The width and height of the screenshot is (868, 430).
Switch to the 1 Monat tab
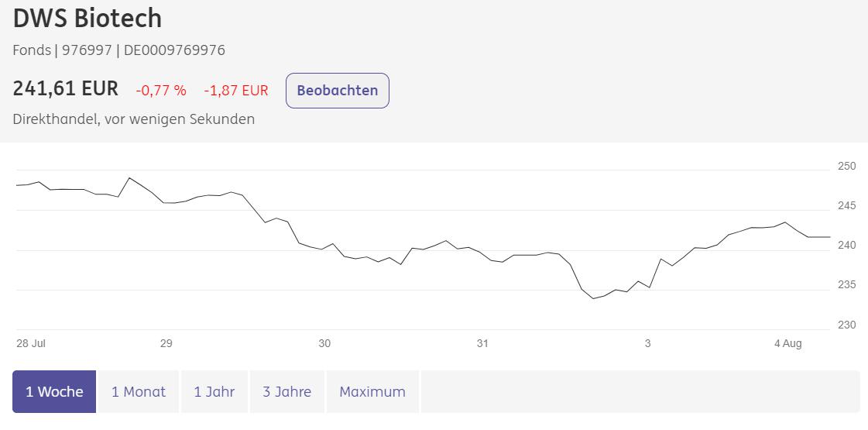click(139, 391)
